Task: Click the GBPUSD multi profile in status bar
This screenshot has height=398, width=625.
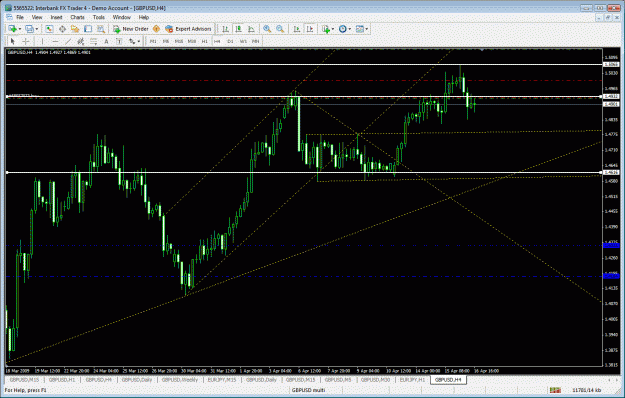Action: coord(309,390)
